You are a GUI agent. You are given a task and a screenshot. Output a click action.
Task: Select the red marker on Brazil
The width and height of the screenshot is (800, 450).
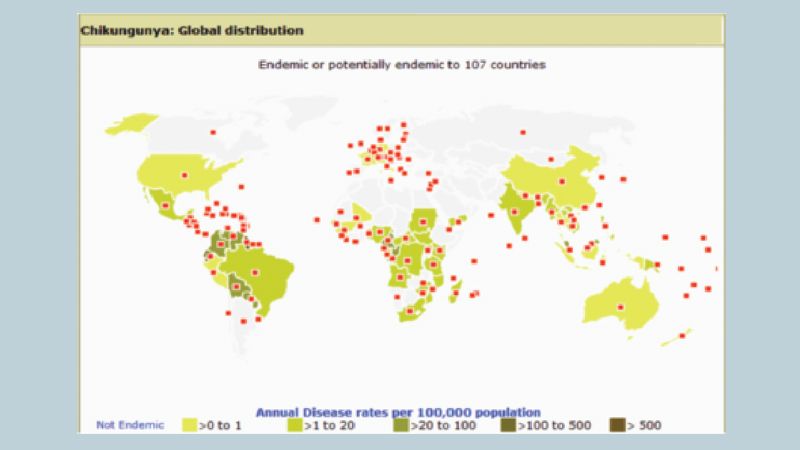[x=255, y=272]
